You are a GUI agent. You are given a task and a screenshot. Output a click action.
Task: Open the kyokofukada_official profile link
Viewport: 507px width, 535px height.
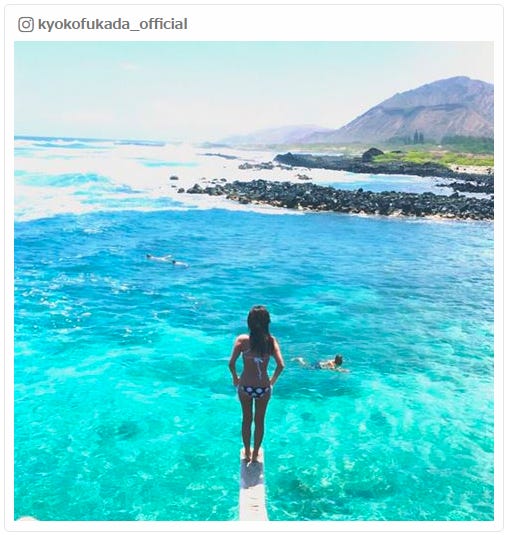[113, 25]
